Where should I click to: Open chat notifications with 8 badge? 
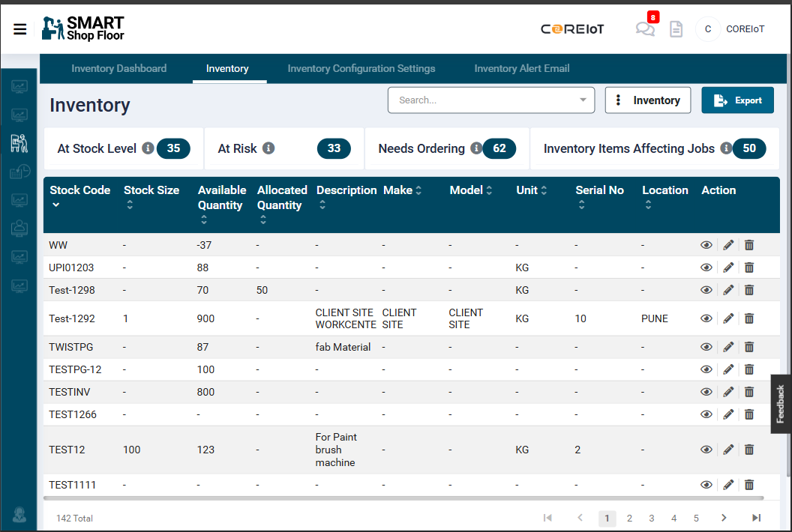pyautogui.click(x=644, y=29)
